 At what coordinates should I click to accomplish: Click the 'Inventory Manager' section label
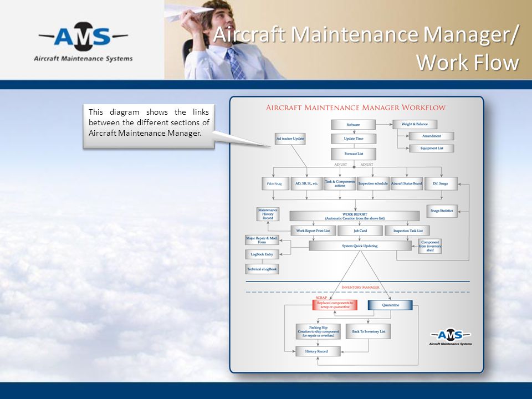tap(360, 288)
